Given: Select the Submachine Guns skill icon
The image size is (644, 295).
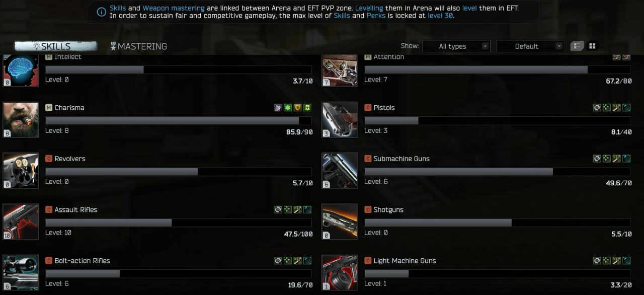Looking at the screenshot, I should [x=340, y=171].
